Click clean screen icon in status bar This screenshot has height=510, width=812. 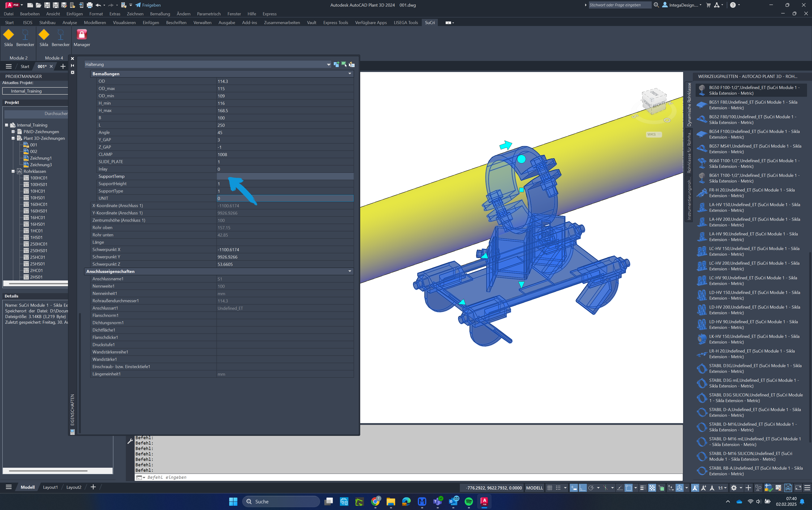[x=798, y=488]
